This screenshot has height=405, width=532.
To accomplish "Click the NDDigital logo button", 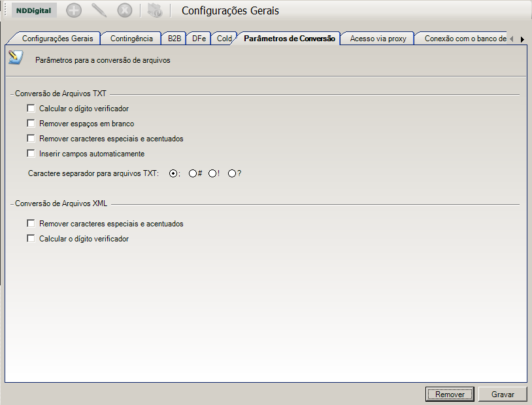I will tap(34, 10).
